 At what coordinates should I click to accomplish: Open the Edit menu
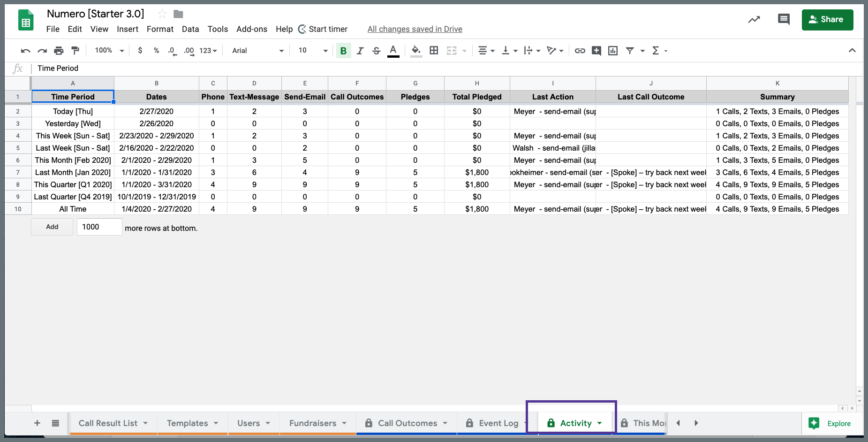click(x=75, y=29)
